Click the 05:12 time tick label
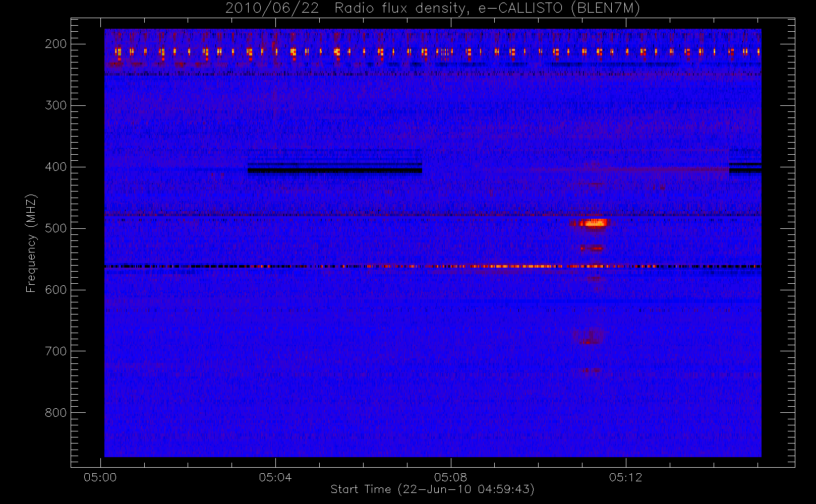816x504 pixels. click(625, 477)
